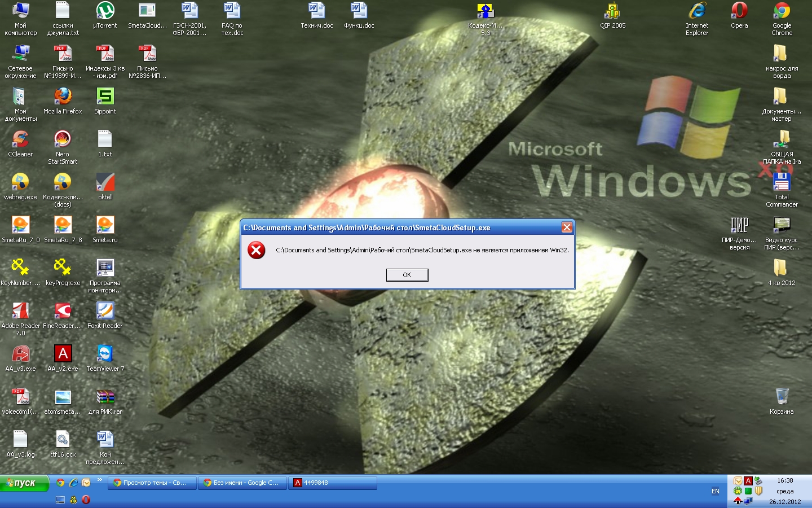This screenshot has height=508, width=812.
Task: Select the Мои документы icon
Action: pos(21,104)
